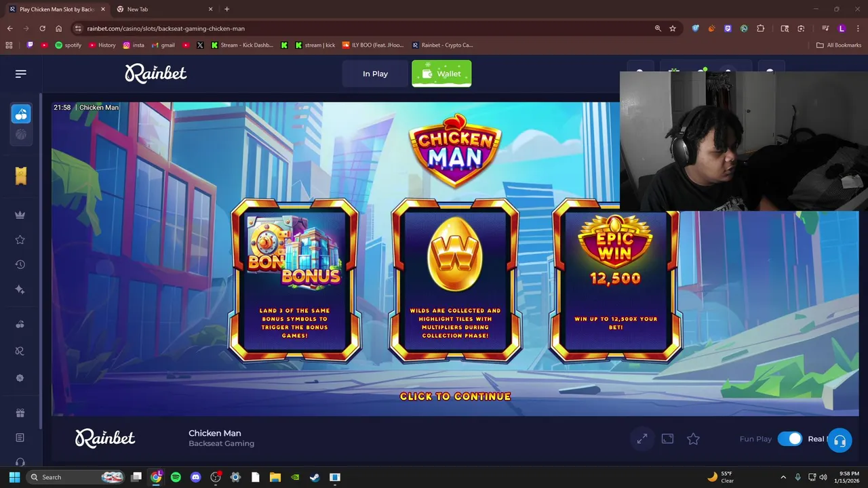The image size is (868, 488).
Task: Favorite Chicken Man with the star icon
Action: tap(693, 439)
